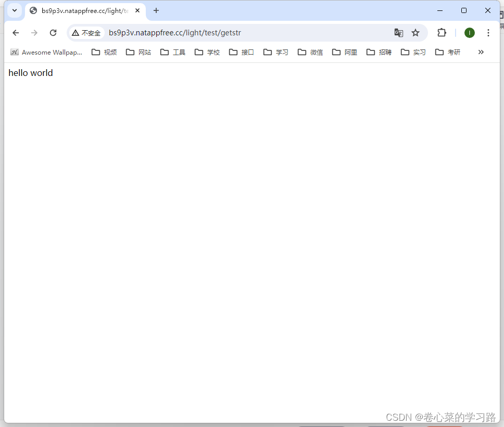Close the browser window
The height and width of the screenshot is (427, 504).
click(x=488, y=10)
